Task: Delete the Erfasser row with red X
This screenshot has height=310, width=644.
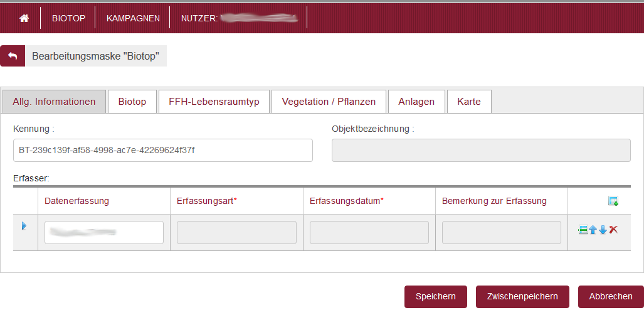Action: click(613, 230)
